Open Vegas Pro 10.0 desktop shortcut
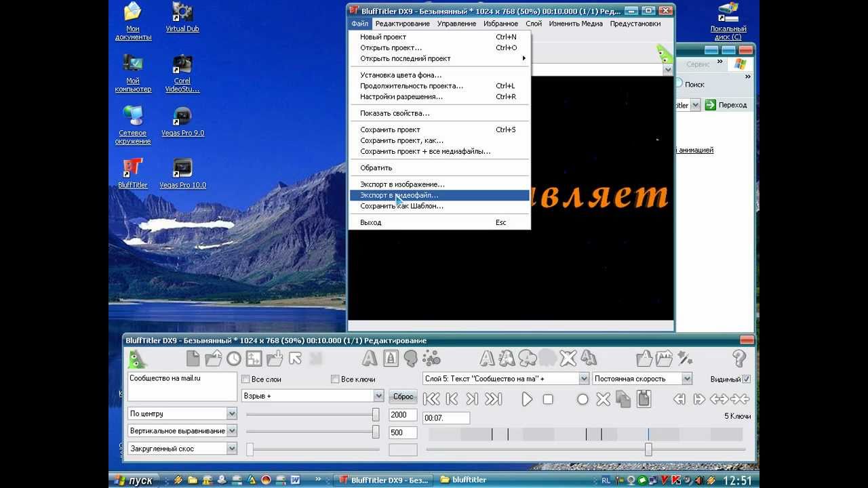Image resolution: width=868 pixels, height=488 pixels. 182,174
